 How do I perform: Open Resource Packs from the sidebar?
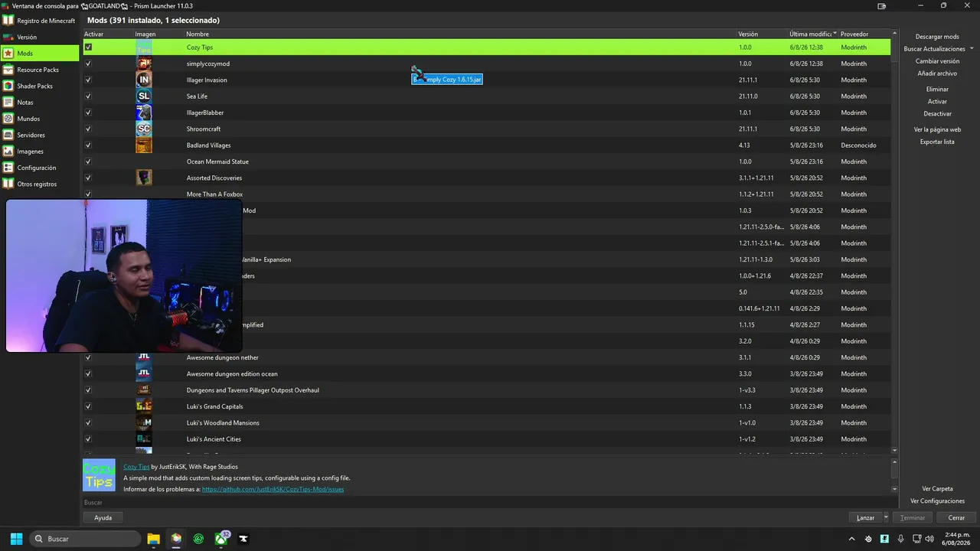click(40, 70)
